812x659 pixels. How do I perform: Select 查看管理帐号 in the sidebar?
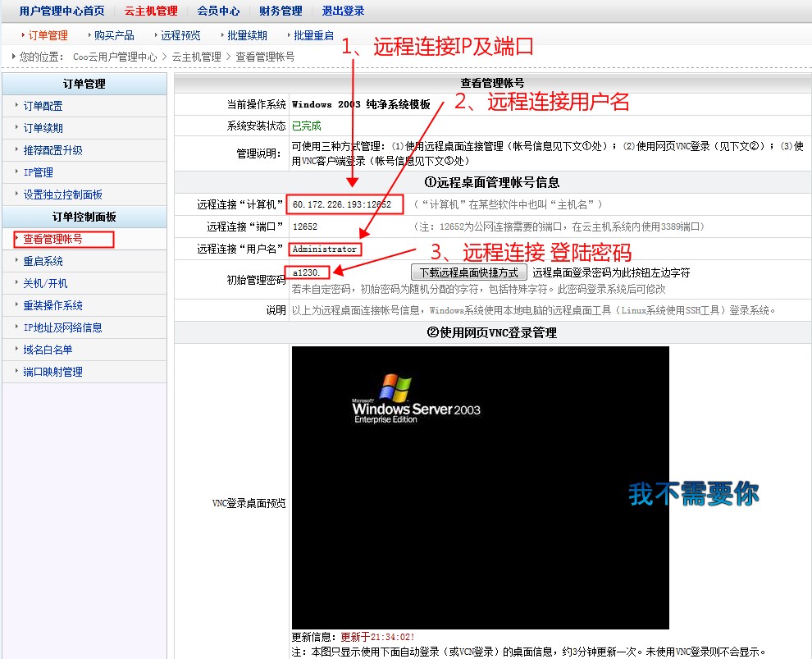tap(52, 239)
